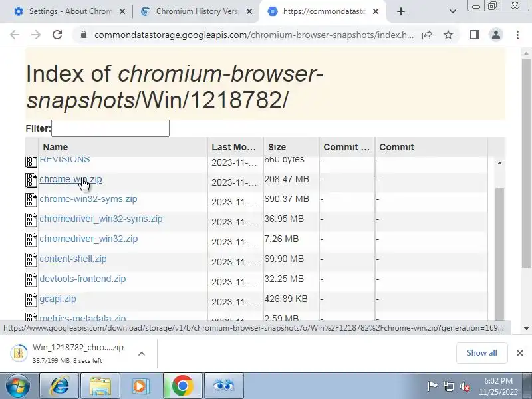Click file icon beside chrome-win32-syms.zip
The height and width of the screenshot is (399, 532).
(x=31, y=200)
